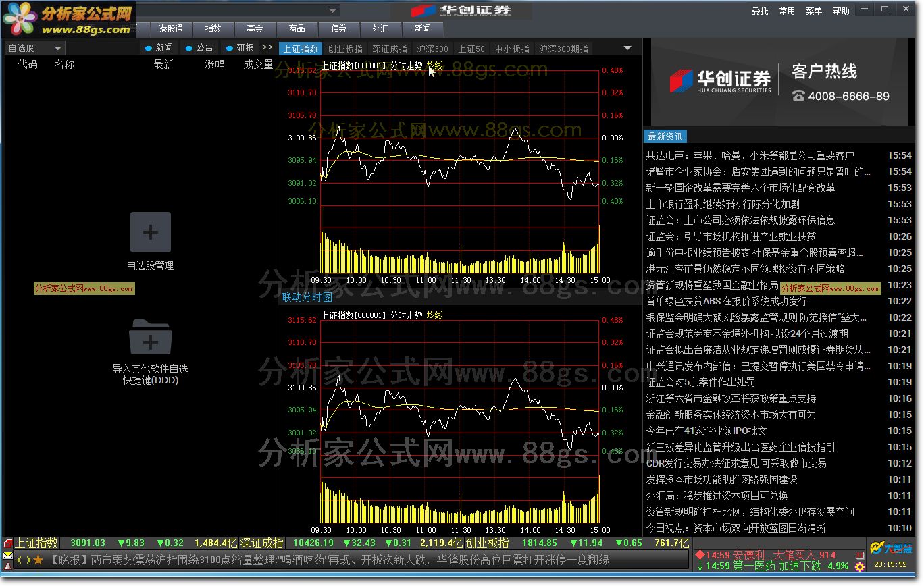This screenshot has width=924, height=586.
Task: Select the 深证成指 chart tab
Action: 390,49
